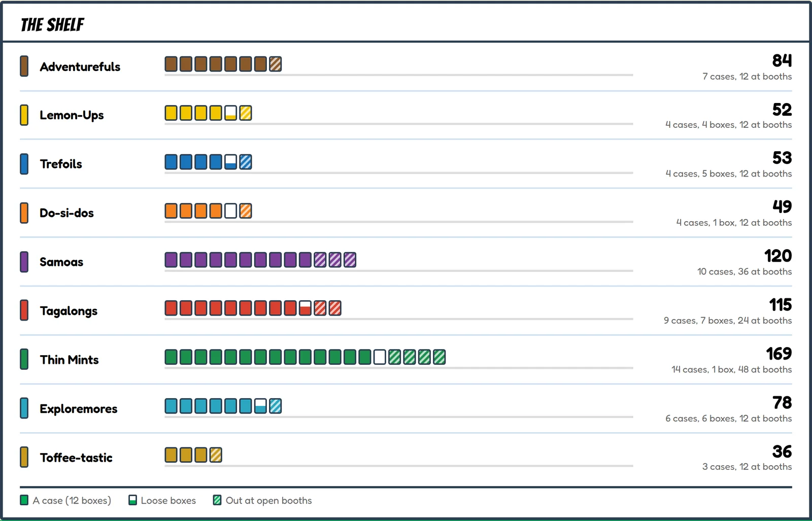Image resolution: width=812 pixels, height=521 pixels.
Task: Click the striped booth box in Do-si-dos row
Action: click(246, 211)
